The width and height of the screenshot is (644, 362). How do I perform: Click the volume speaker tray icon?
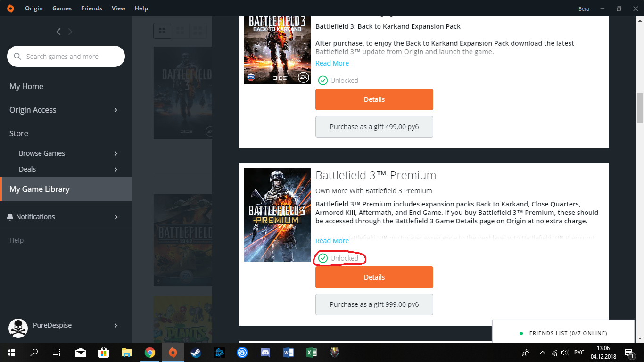tap(565, 353)
